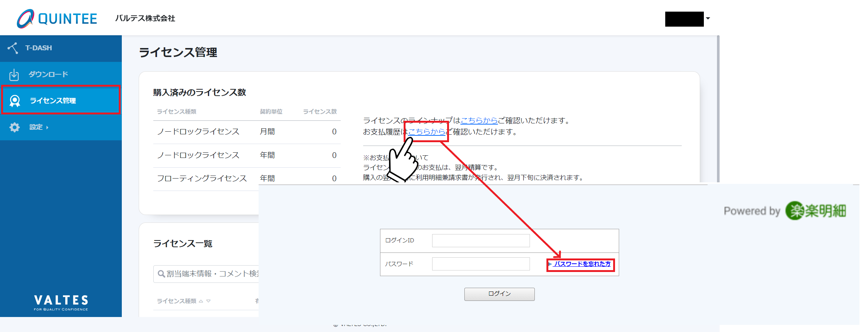Image resolution: width=868 pixels, height=332 pixels.
Task: Click the settings gear icon in sidebar
Action: pos(15,128)
